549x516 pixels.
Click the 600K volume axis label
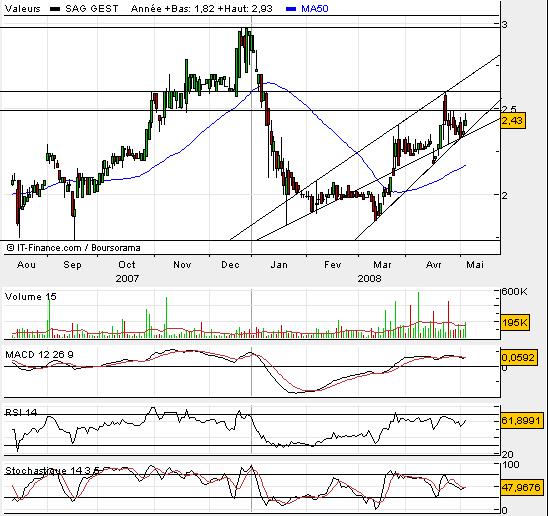tap(514, 292)
